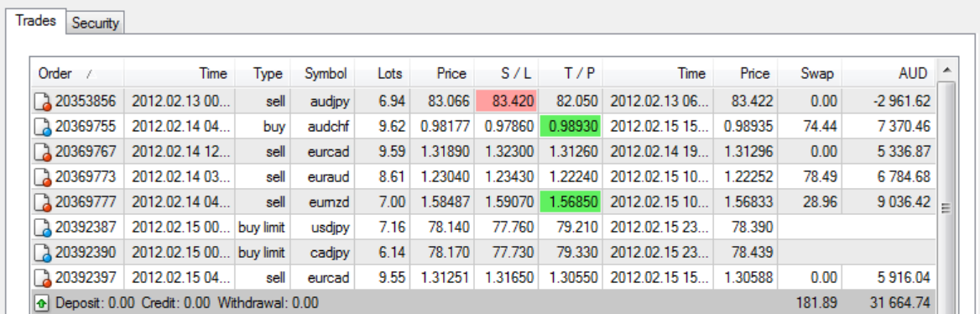Click the order icon for 20369773
The width and height of the screenshot is (980, 314).
click(x=43, y=177)
